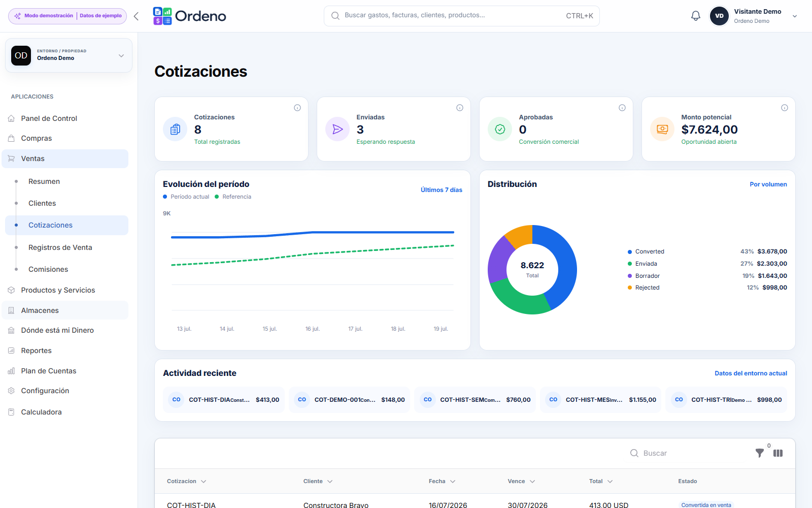
Task: Click the Ordeno logo
Action: point(190,16)
